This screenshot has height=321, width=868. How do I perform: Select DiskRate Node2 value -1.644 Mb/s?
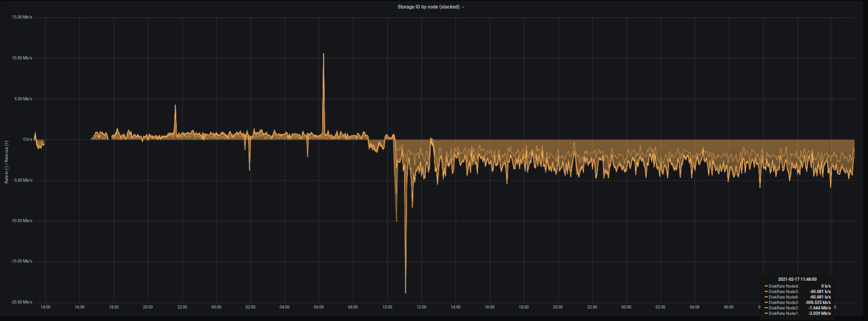point(819,308)
